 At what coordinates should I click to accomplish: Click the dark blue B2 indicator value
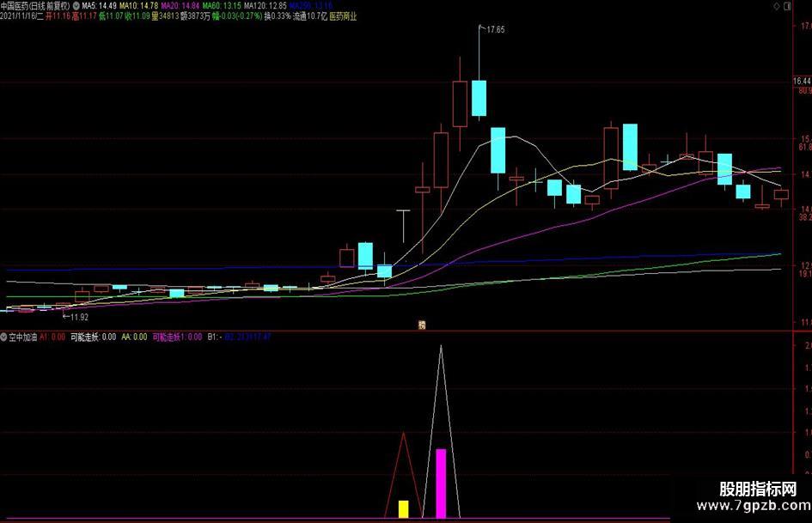247,338
